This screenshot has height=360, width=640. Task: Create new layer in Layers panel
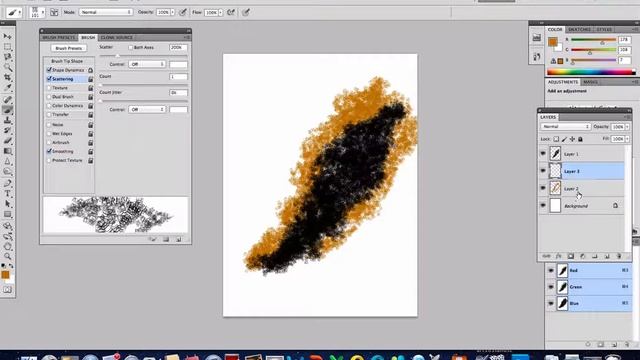point(607,256)
